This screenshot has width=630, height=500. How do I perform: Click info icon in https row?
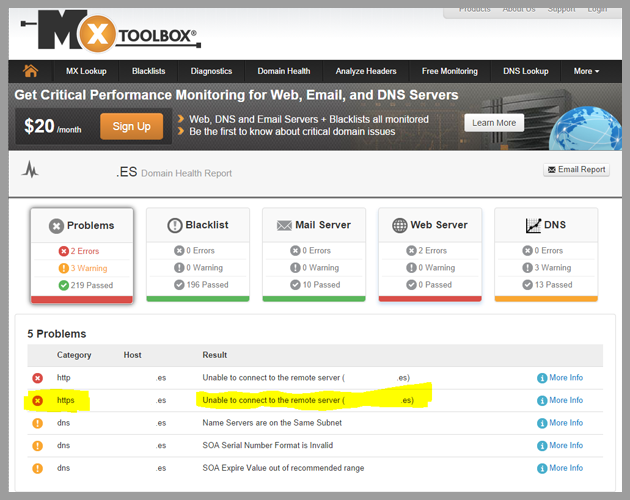542,400
